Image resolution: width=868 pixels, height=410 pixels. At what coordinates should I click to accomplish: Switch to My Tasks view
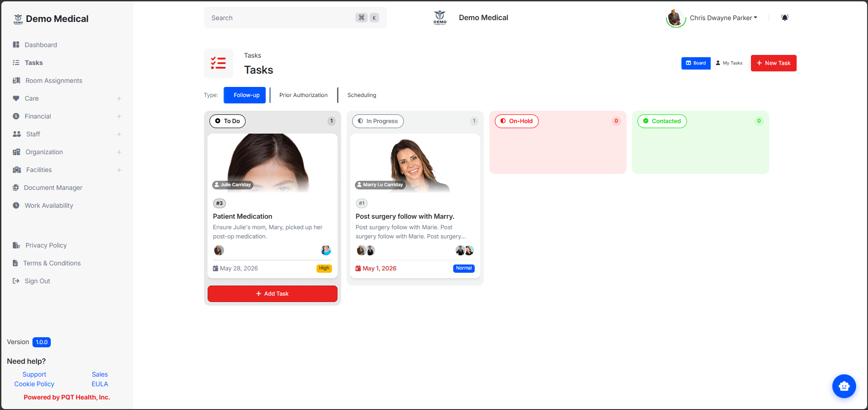[729, 63]
